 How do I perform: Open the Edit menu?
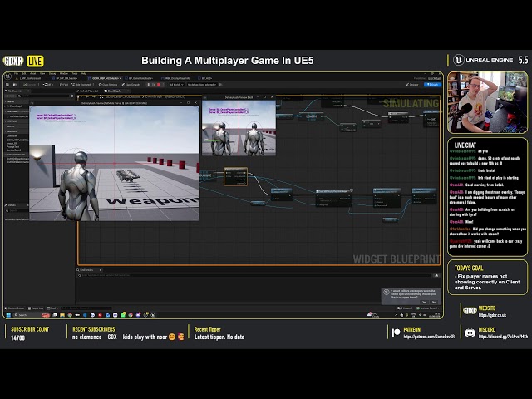[x=24, y=73]
